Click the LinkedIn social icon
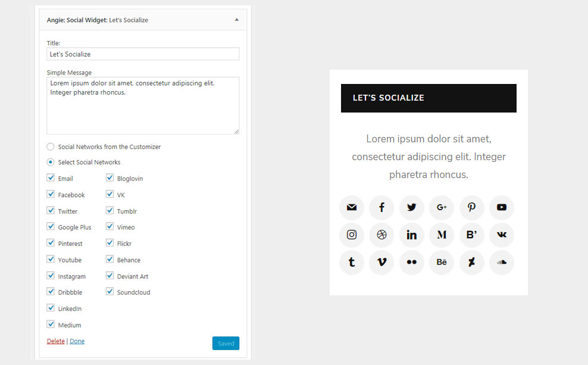588x365 pixels. [x=411, y=235]
